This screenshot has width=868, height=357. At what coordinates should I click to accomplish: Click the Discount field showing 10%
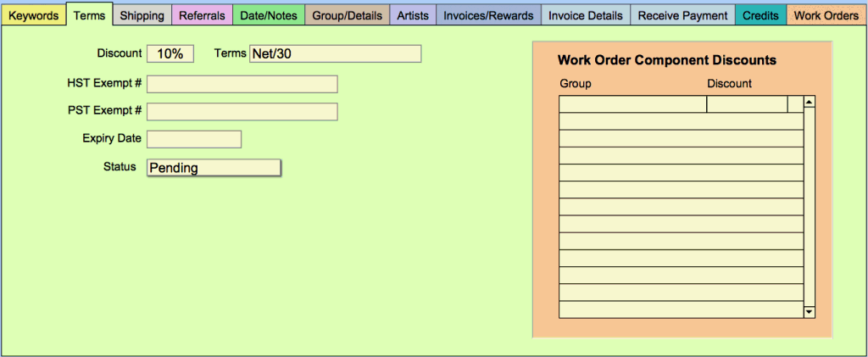click(x=170, y=53)
